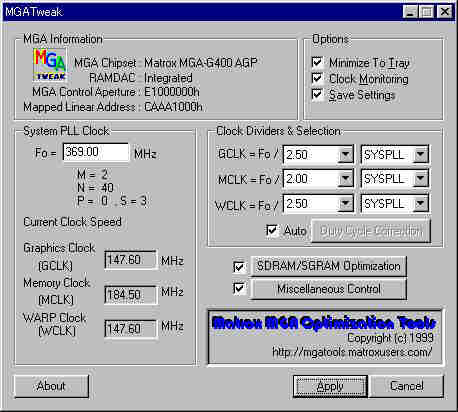Toggle the Miscellaneous Control checkbox
The image size is (458, 412).
(239, 288)
